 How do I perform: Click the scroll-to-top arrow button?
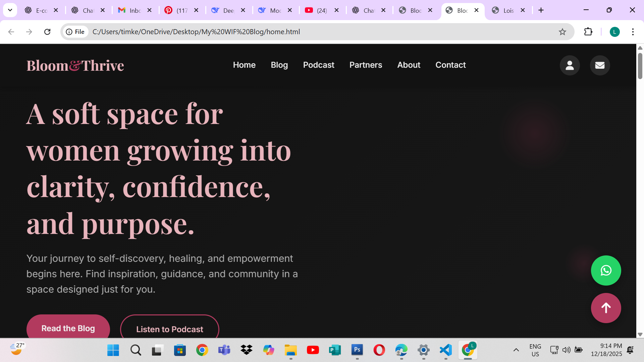[x=606, y=308]
